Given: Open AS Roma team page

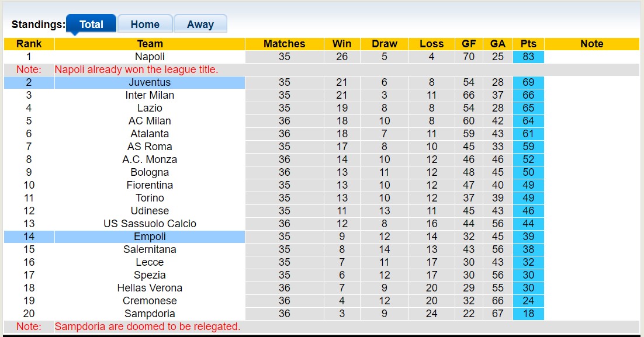Looking at the screenshot, I should point(150,147).
